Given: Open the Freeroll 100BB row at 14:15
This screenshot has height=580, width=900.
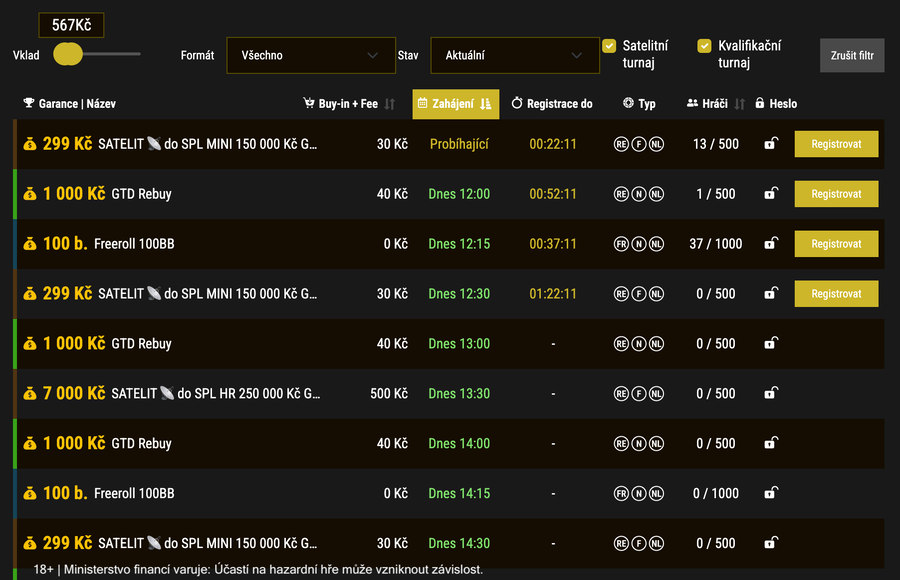Looking at the screenshot, I should pos(134,494).
